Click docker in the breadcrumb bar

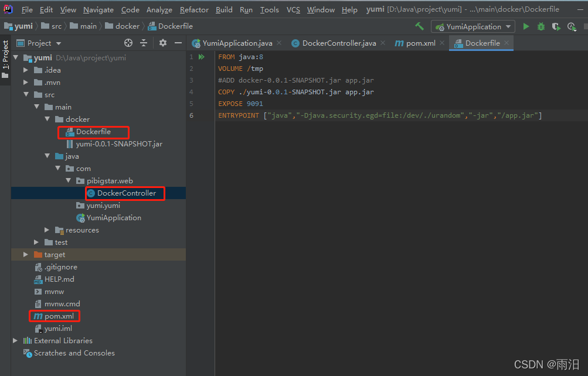tap(123, 26)
